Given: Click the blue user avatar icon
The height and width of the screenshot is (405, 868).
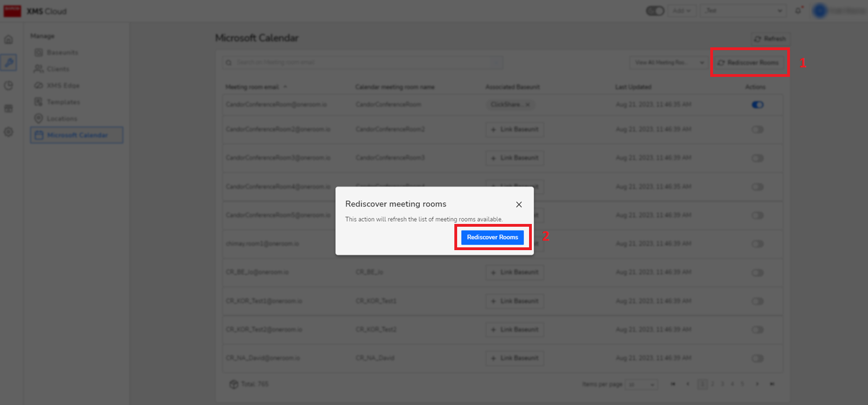Looking at the screenshot, I should tap(819, 11).
